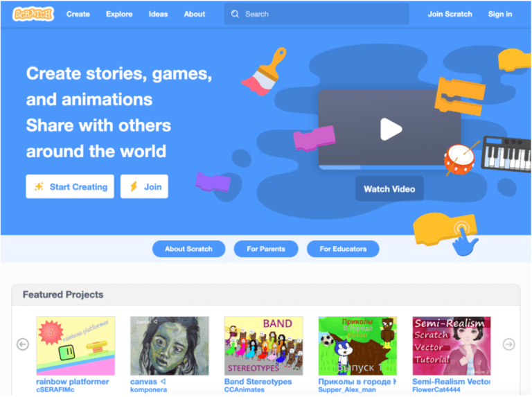Click the Scratch logo
Image resolution: width=532 pixels, height=397 pixels.
33,14
